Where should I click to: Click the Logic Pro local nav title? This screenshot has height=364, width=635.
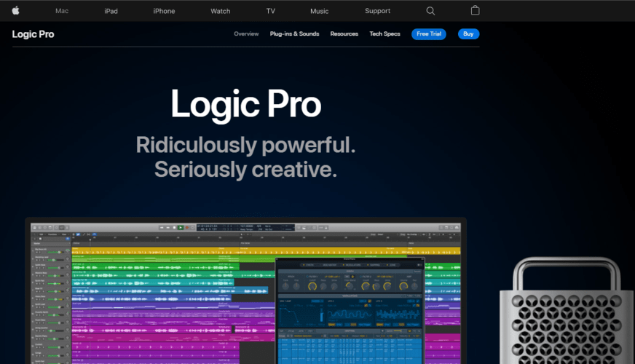(x=33, y=34)
